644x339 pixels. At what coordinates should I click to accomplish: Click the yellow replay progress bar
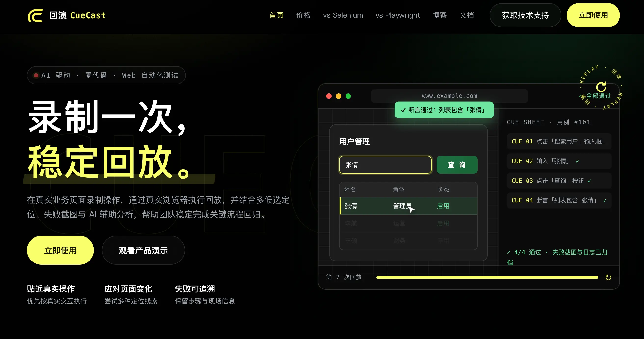(487, 277)
